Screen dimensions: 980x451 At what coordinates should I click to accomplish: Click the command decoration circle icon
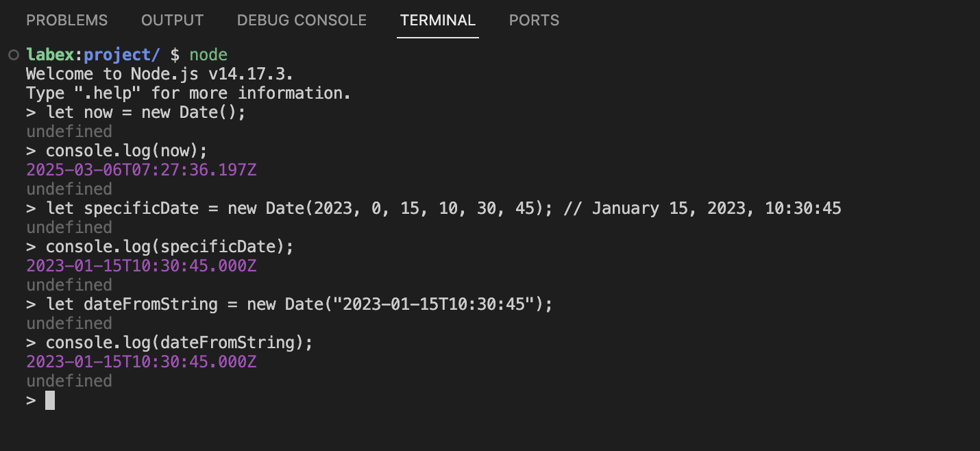(x=12, y=53)
